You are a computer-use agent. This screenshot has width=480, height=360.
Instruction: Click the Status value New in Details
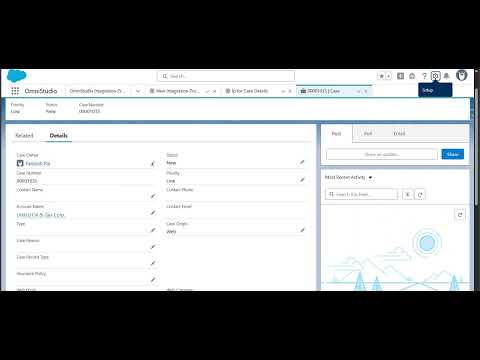point(171,163)
